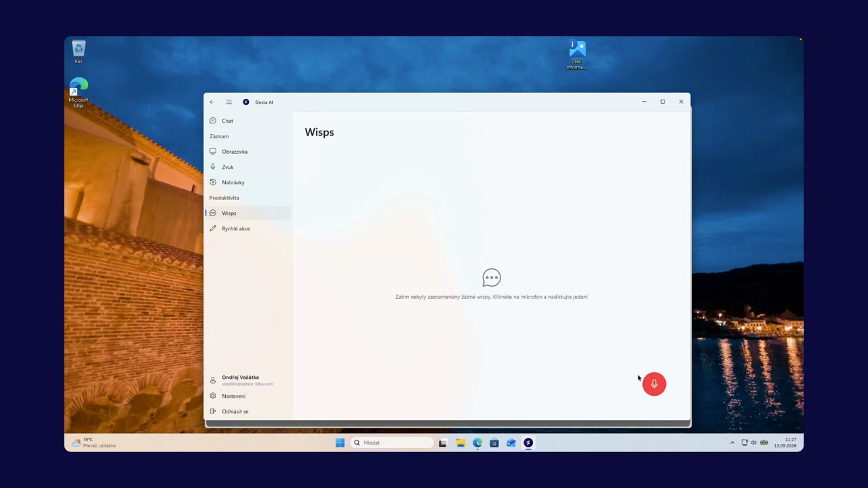
Task: Open the weather widget on taskbar
Action: point(94,443)
